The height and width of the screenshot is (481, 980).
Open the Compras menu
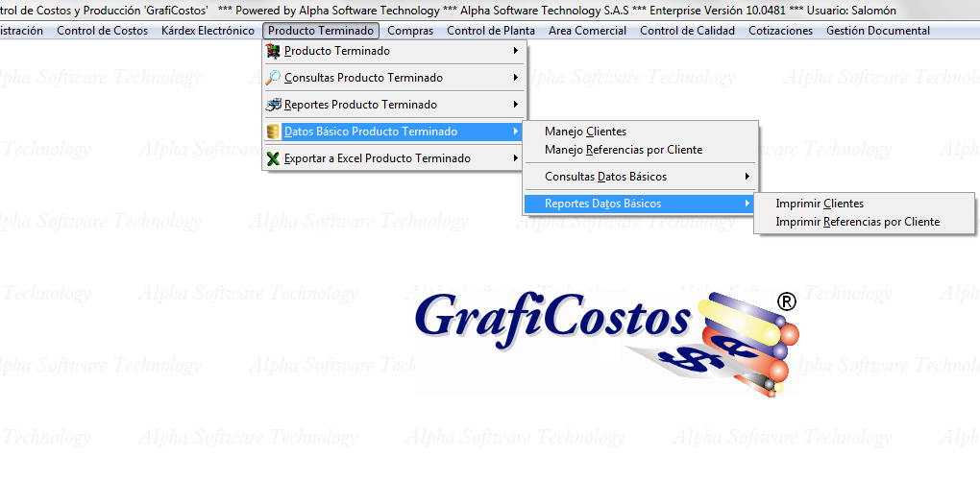coord(410,31)
